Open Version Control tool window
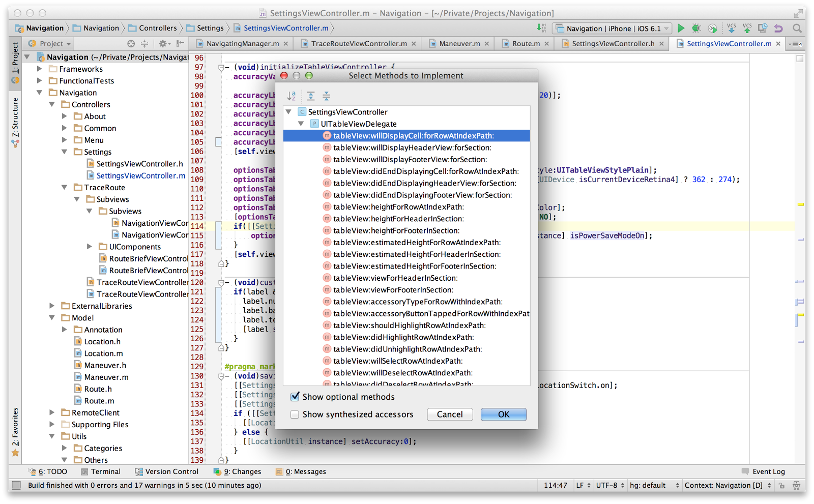 [x=167, y=471]
